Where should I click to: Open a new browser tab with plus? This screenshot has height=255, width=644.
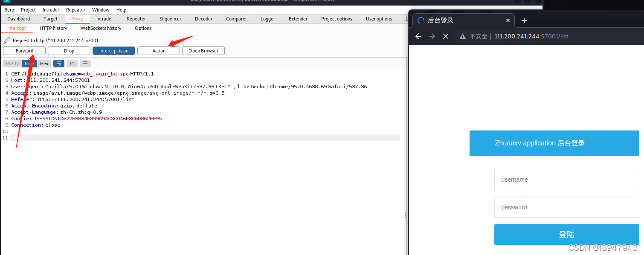pos(524,20)
